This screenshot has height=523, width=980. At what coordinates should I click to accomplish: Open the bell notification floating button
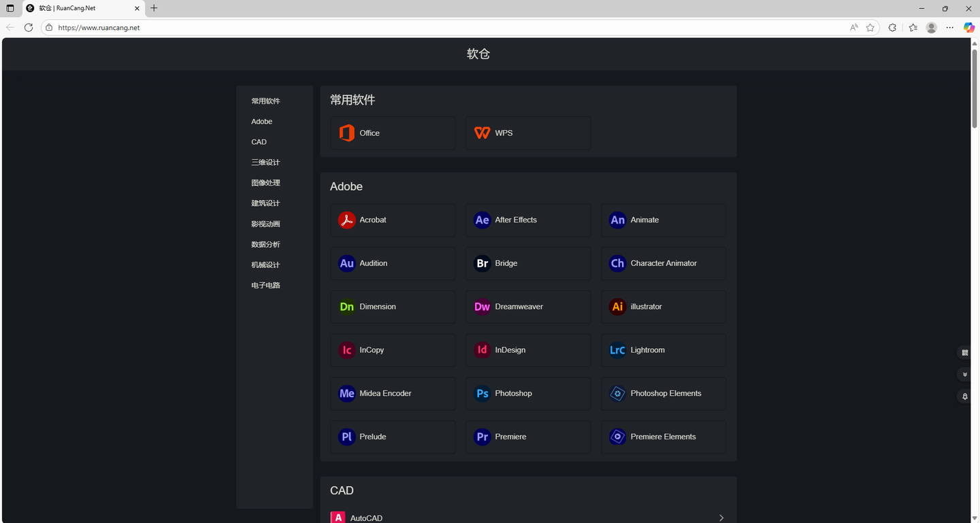964,397
